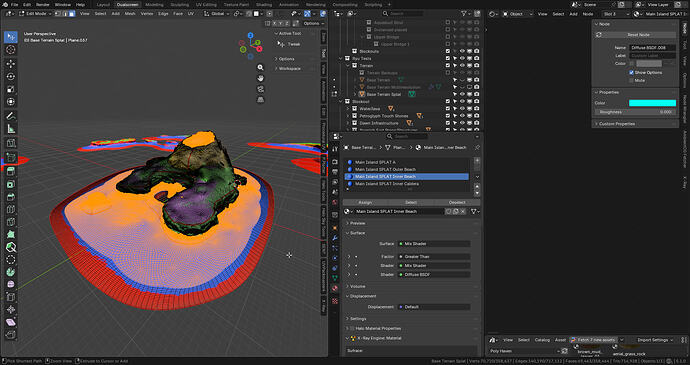Select the Annotate tool in the viewport toolbar
This screenshot has width=690, height=365.
(11, 116)
